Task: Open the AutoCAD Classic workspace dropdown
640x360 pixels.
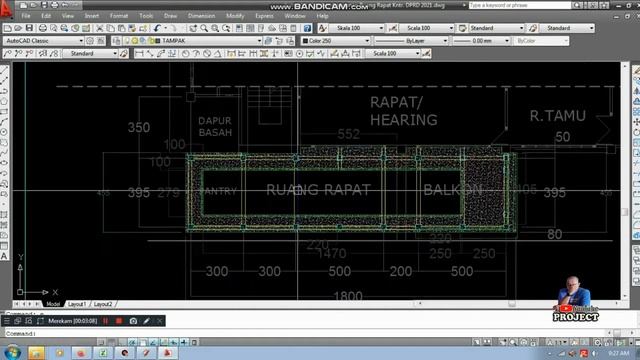Action: click(x=43, y=41)
